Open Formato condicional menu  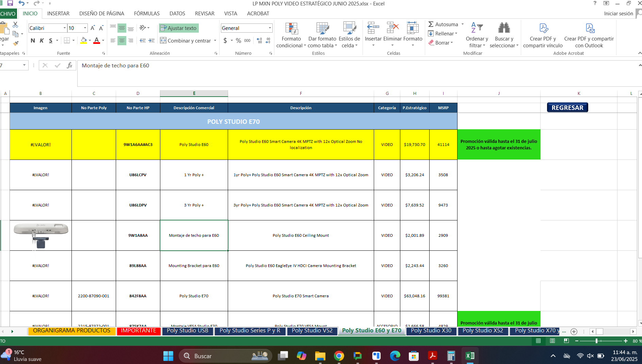coord(291,35)
